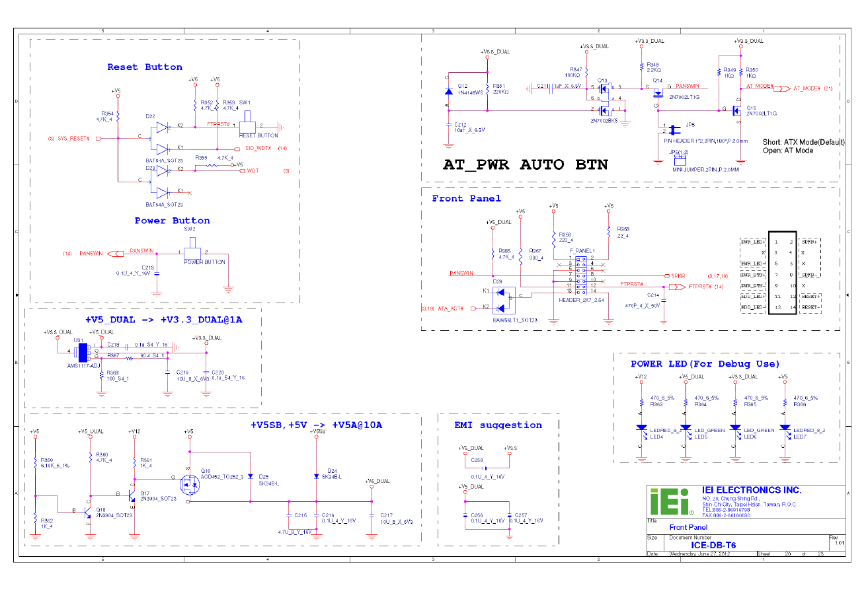This screenshot has width=868, height=613.
Task: Select the C212 10uF capacitor symbol
Action: [449, 124]
